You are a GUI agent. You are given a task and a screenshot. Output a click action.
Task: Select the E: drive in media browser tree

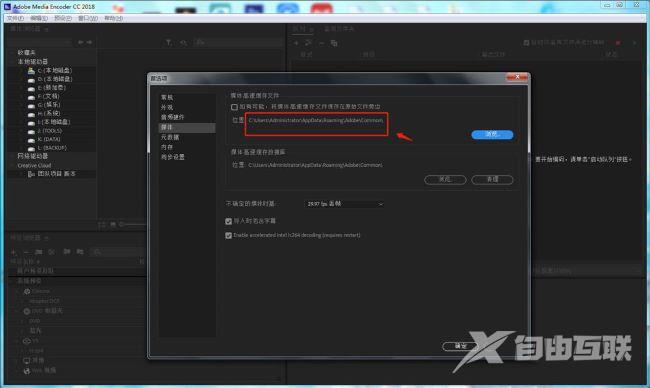51,88
